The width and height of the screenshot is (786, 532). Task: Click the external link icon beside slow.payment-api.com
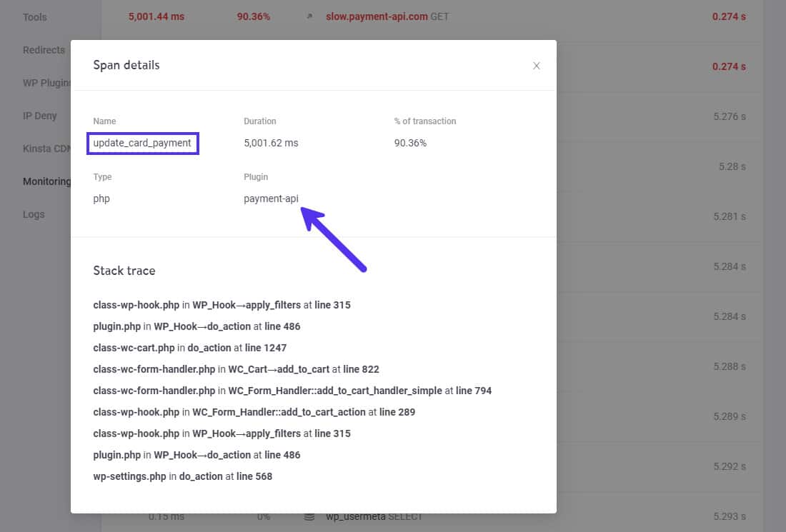(x=311, y=16)
